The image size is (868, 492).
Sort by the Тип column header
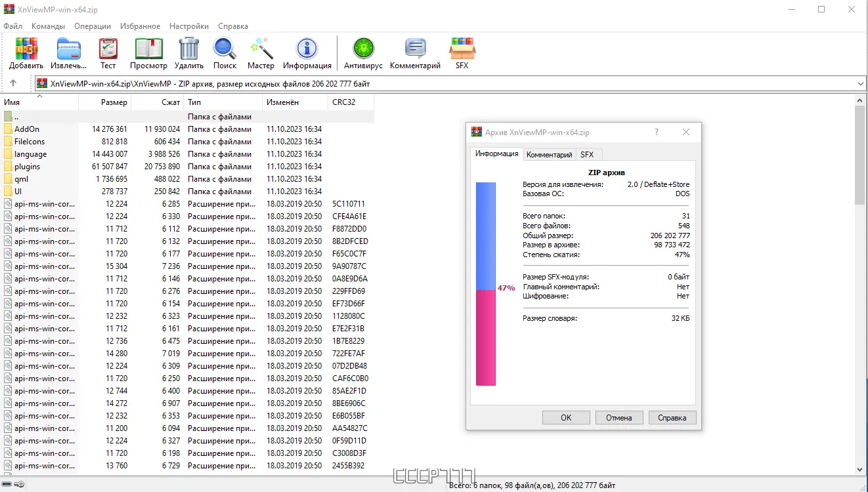click(223, 102)
